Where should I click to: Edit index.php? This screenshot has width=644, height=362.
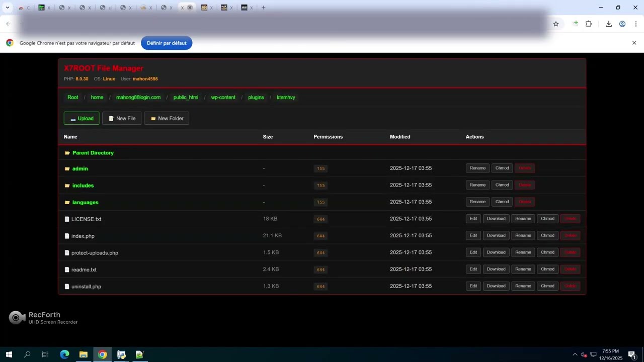[x=473, y=236]
